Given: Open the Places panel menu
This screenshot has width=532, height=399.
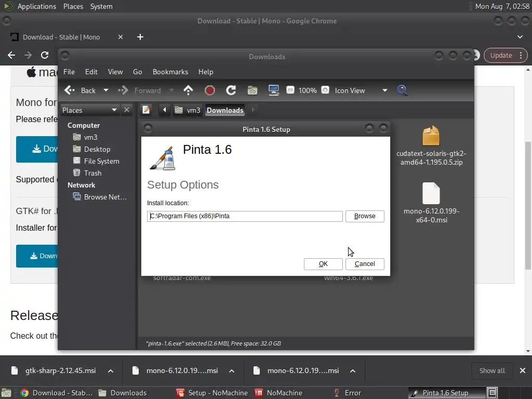Looking at the screenshot, I should (x=73, y=6).
